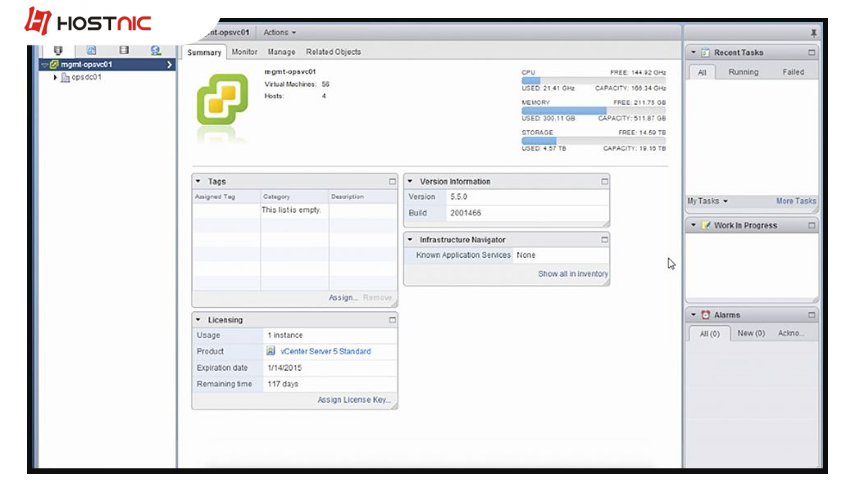This screenshot has height=488, width=865.
Task: Show Running tasks tab
Action: (x=743, y=72)
